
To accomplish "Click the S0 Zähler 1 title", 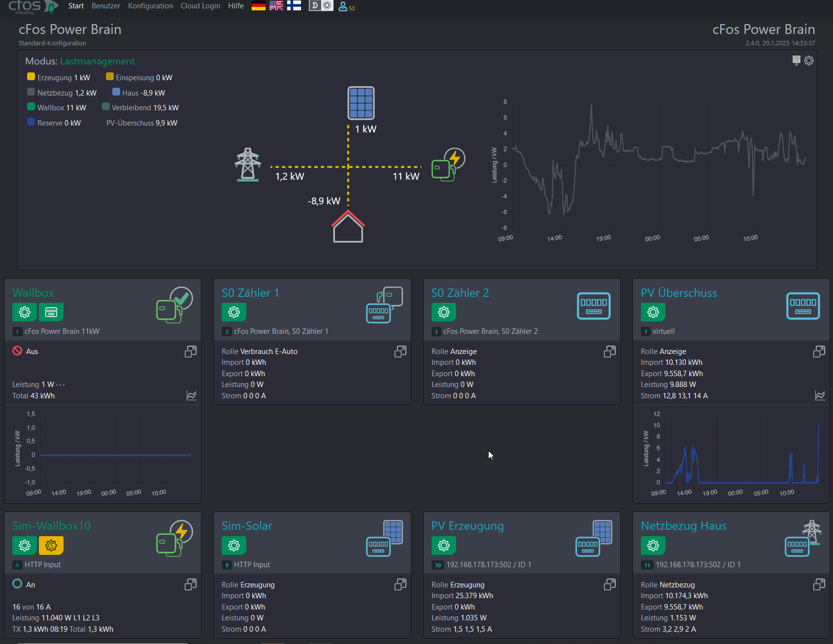I will (x=250, y=293).
